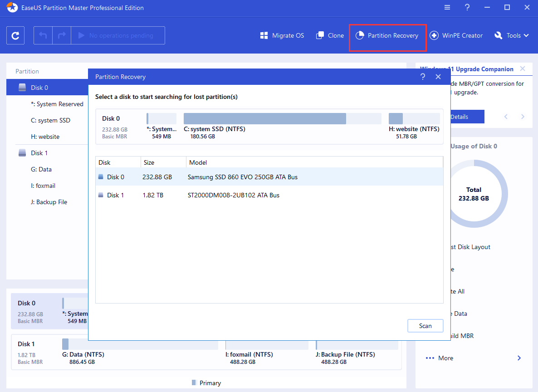Screen dimensions: 538x392
Task: Switch to the Partition tab
Action: pyautogui.click(x=27, y=71)
